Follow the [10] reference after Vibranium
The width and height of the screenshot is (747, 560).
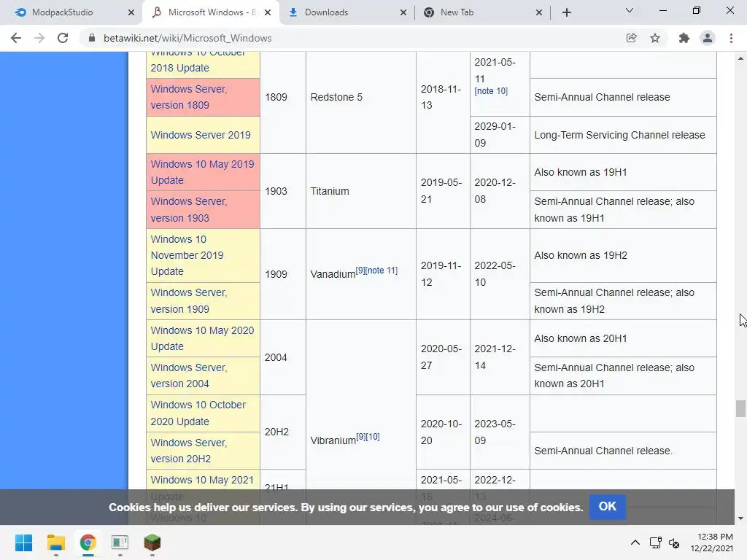click(x=373, y=437)
